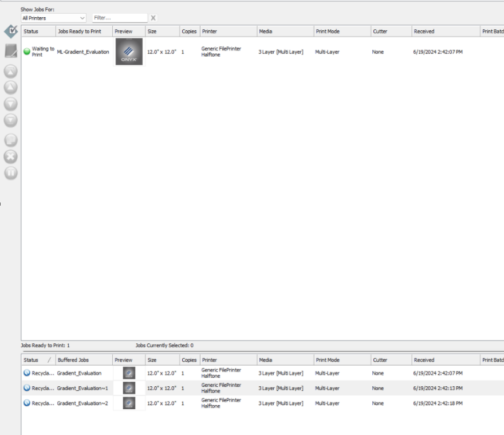This screenshot has height=435, width=504.
Task: Click the Gradient_Evaluation~2 preview thumbnail
Action: coord(129,403)
